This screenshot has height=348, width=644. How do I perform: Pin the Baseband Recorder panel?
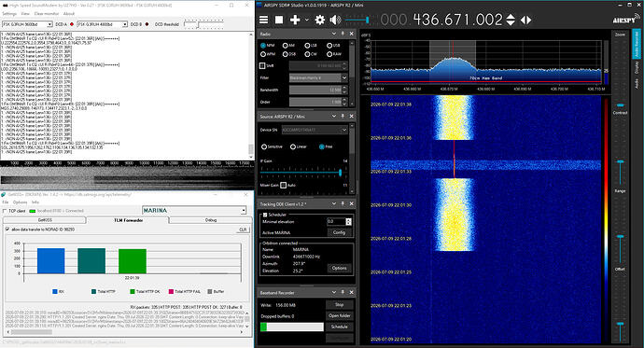(x=343, y=292)
